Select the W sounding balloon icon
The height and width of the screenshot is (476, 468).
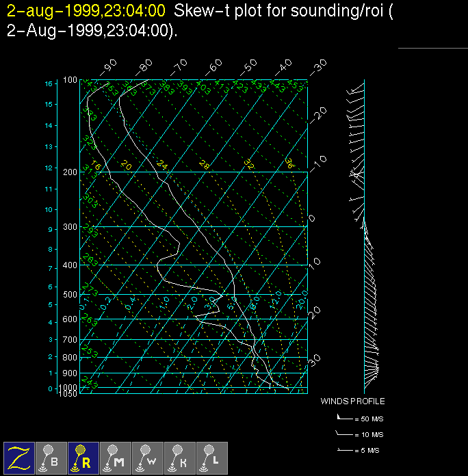146,458
